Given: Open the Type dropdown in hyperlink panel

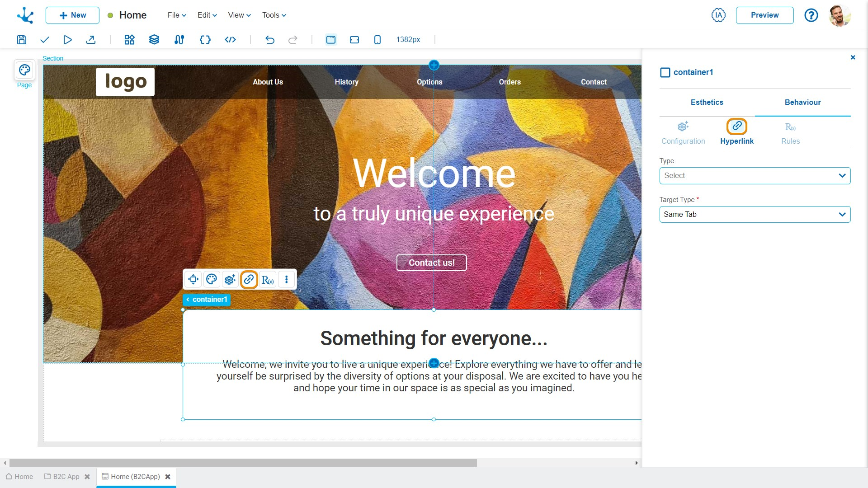Looking at the screenshot, I should (754, 175).
